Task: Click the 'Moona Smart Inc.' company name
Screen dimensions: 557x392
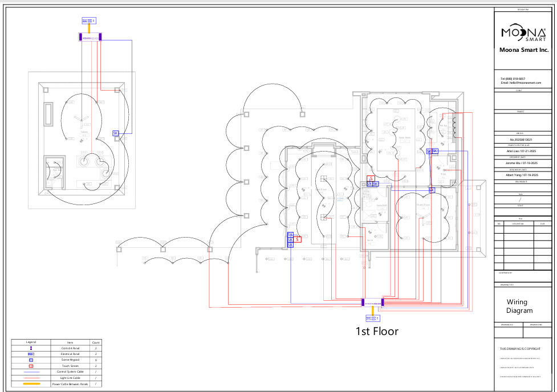Action: pos(524,50)
